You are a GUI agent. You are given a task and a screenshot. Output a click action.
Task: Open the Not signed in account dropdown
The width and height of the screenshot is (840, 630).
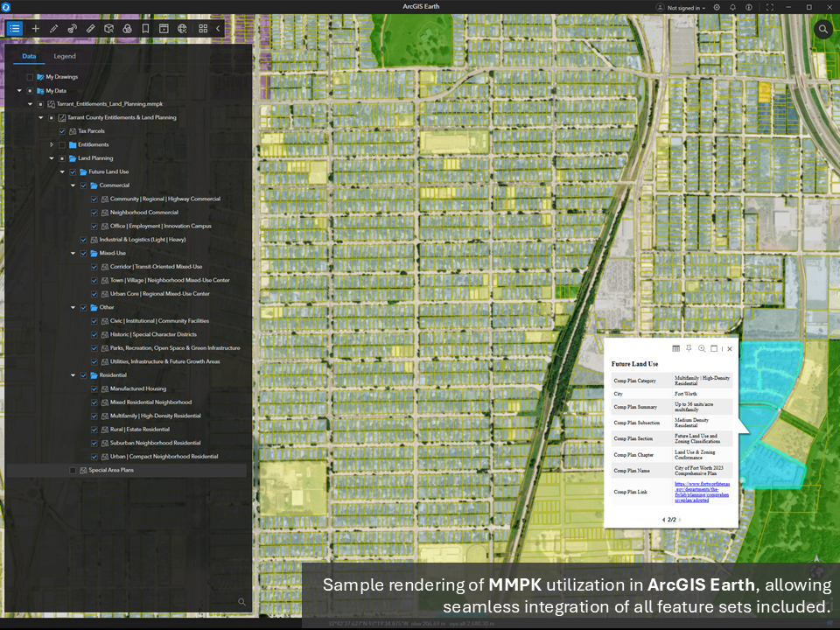681,8
